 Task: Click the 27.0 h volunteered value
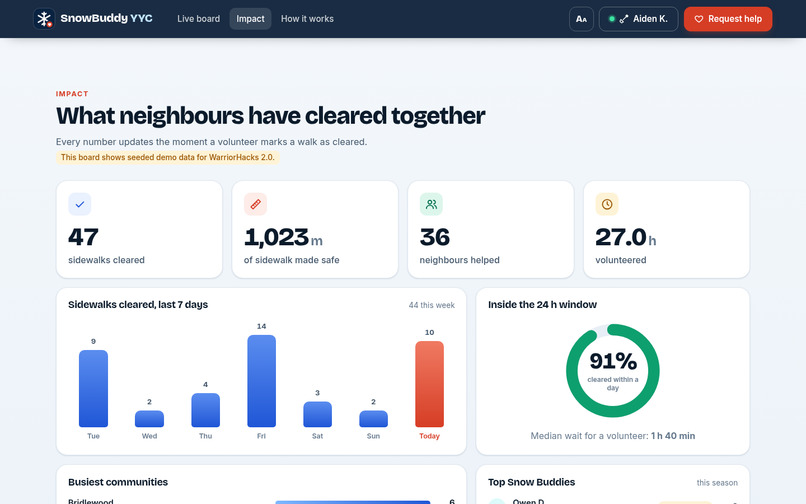(x=626, y=237)
